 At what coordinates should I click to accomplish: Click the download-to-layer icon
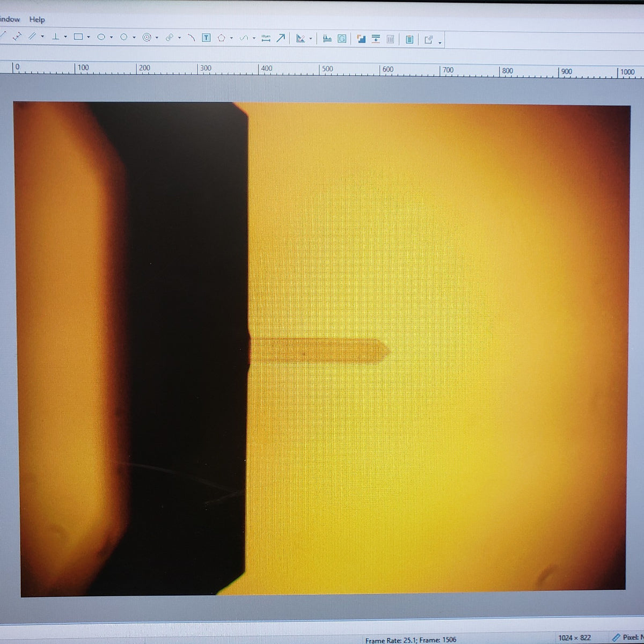coord(376,39)
